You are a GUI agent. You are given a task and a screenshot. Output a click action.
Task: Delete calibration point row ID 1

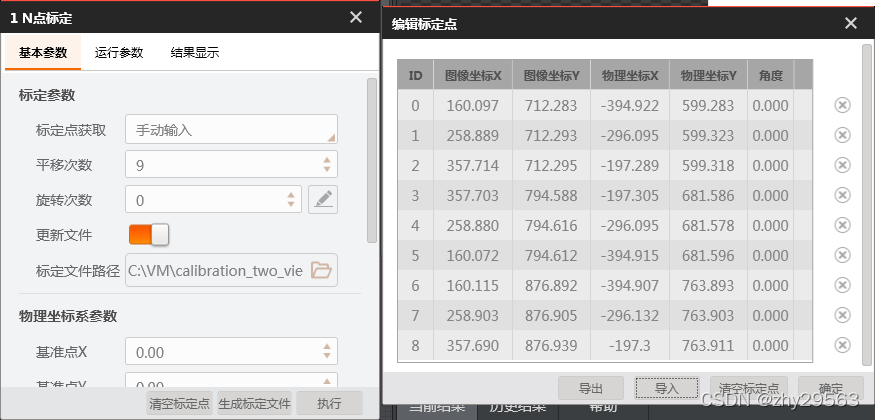click(x=842, y=135)
